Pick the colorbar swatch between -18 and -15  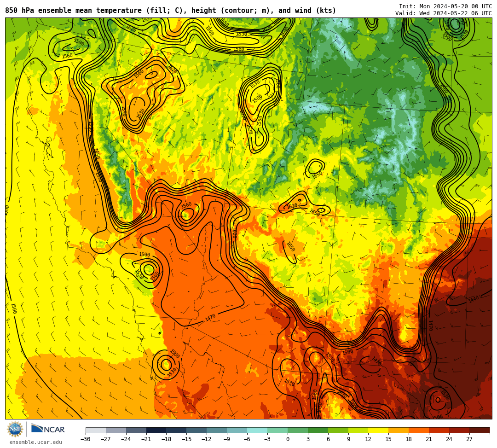click(177, 430)
